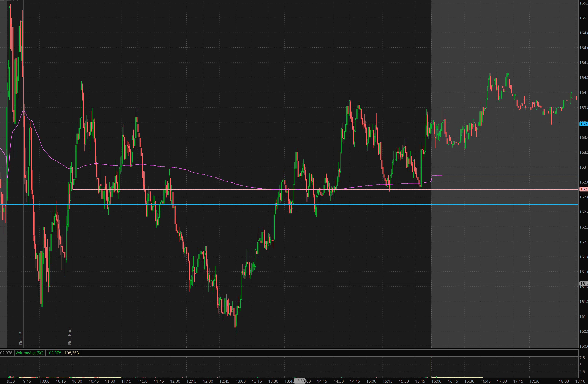Click the 9:30 label on the time axis
The image size is (588, 384).
11,381
